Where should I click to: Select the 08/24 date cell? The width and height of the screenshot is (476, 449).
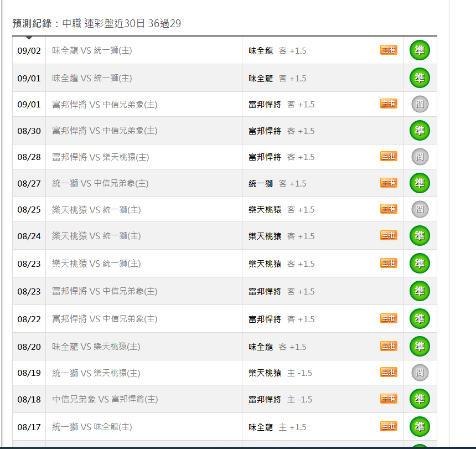pos(29,236)
